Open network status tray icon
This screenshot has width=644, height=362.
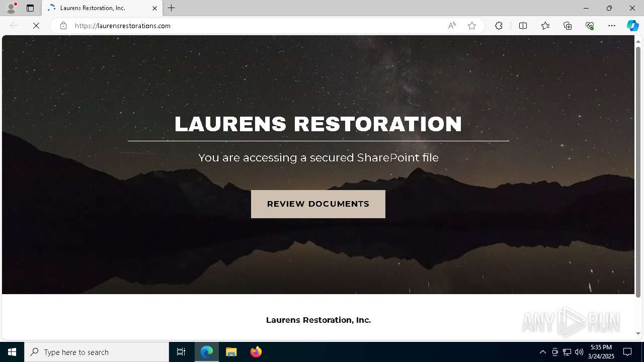click(567, 352)
